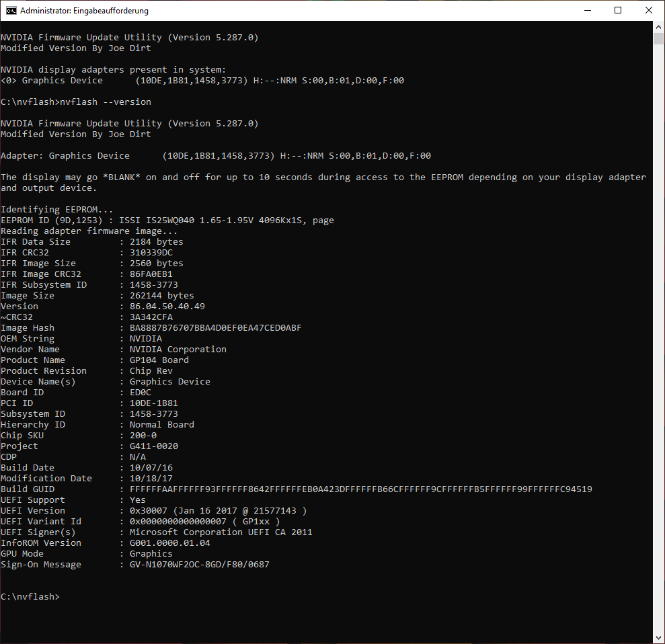Click the '<0> Graphics Device' adapter line
The image size is (665, 644).
202,80
